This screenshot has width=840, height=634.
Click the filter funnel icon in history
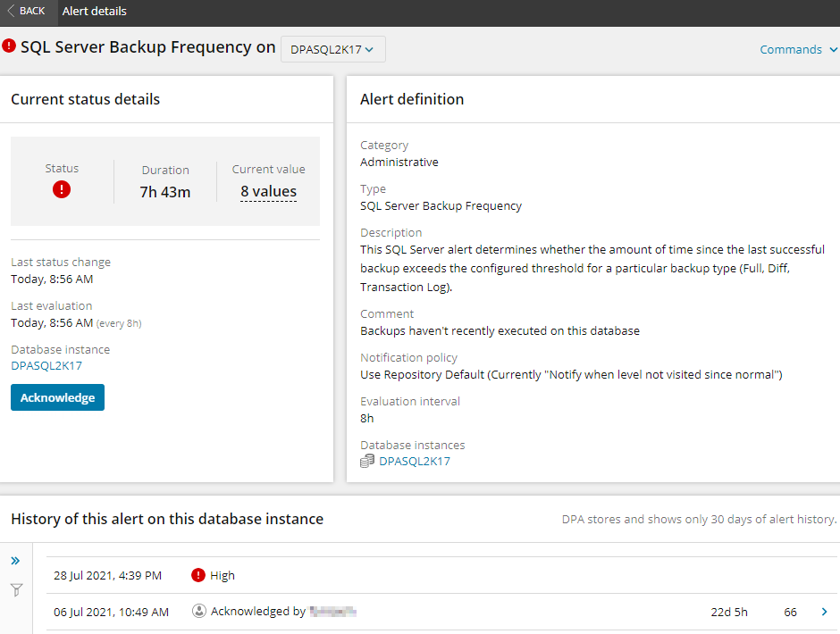pos(15,589)
